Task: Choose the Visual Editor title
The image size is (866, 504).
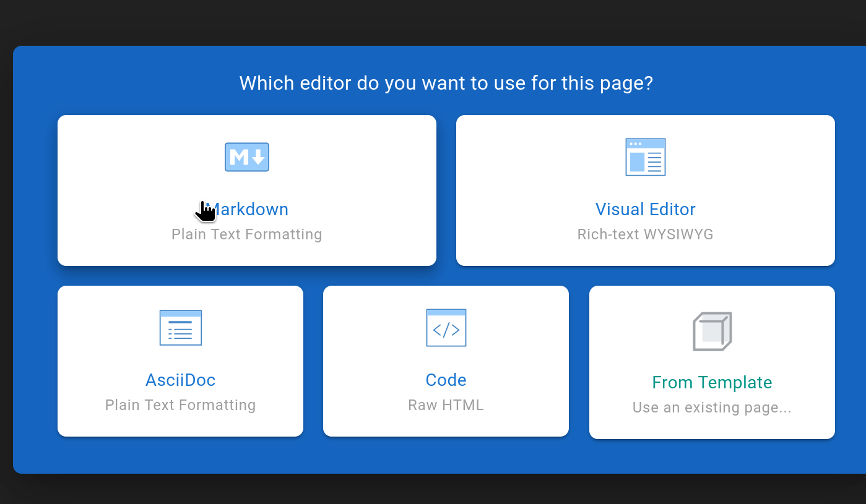Action: pyautogui.click(x=646, y=209)
